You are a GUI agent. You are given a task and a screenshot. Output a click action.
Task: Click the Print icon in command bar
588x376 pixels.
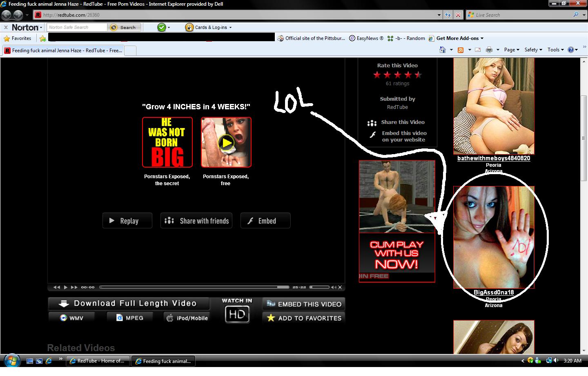click(x=489, y=50)
